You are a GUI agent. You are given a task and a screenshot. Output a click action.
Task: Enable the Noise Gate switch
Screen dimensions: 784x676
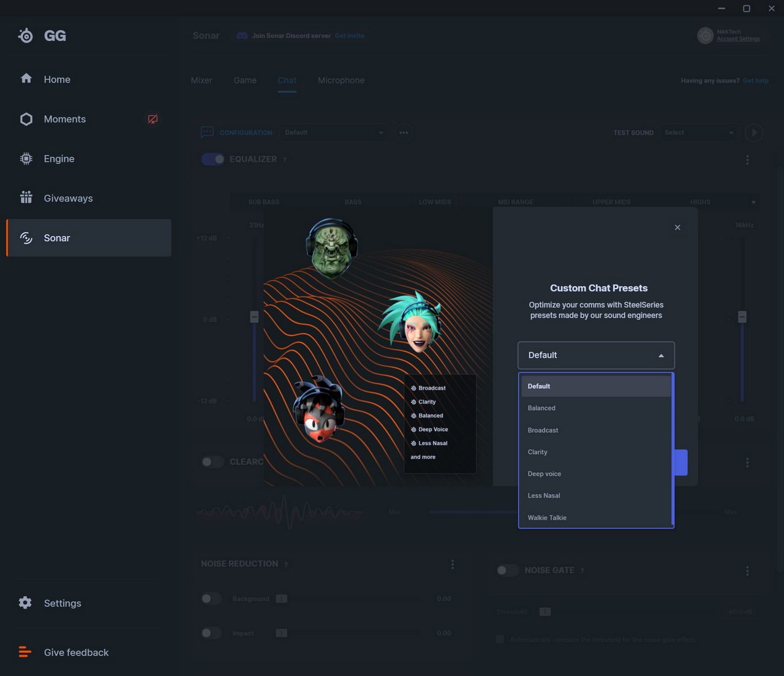[x=507, y=570]
